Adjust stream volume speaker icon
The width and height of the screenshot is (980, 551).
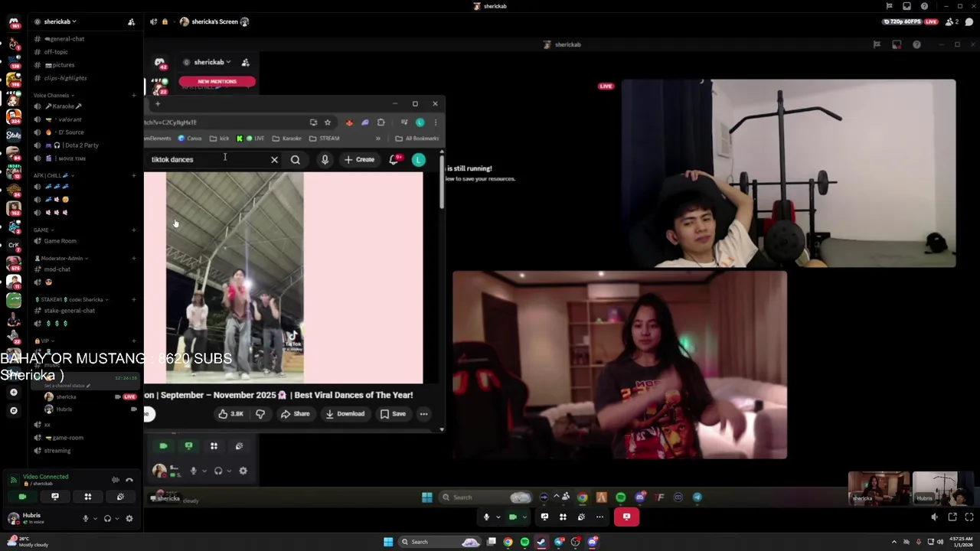click(934, 517)
